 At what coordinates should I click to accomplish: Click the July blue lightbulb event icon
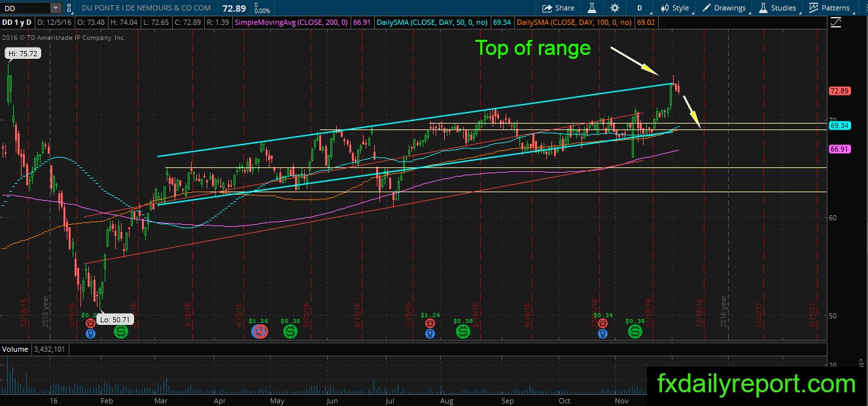click(x=429, y=333)
